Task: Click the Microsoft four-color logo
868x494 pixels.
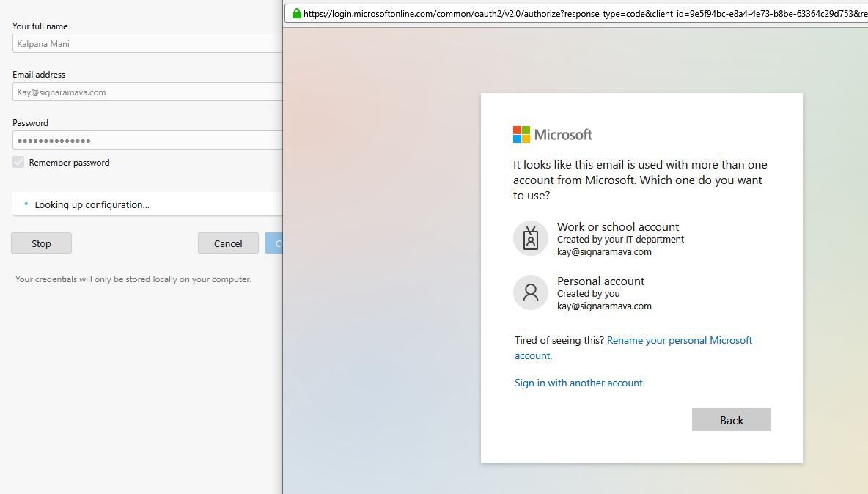Action: [521, 135]
